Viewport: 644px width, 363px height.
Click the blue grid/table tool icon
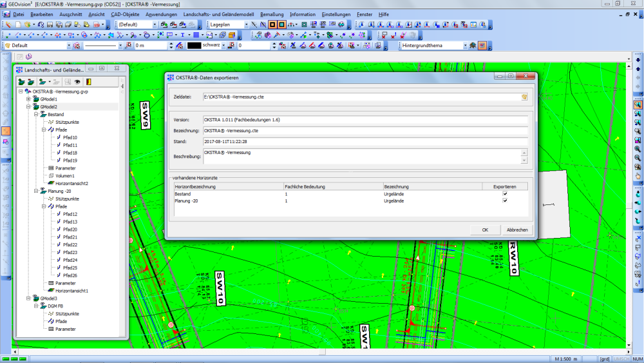tap(196, 35)
